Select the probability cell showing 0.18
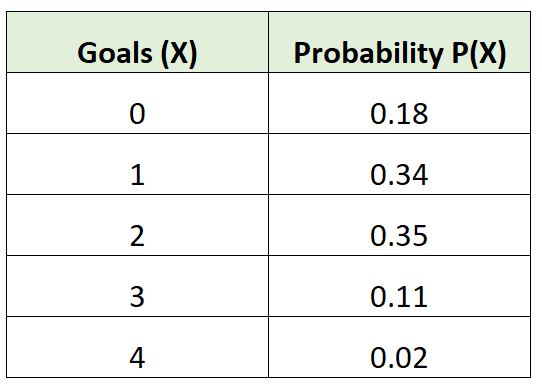The width and height of the screenshot is (542, 384). 399,103
